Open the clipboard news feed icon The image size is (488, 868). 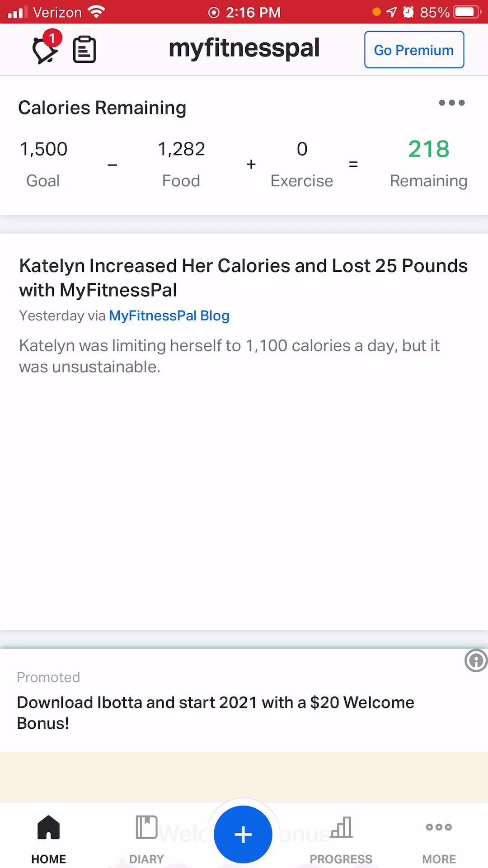click(84, 50)
